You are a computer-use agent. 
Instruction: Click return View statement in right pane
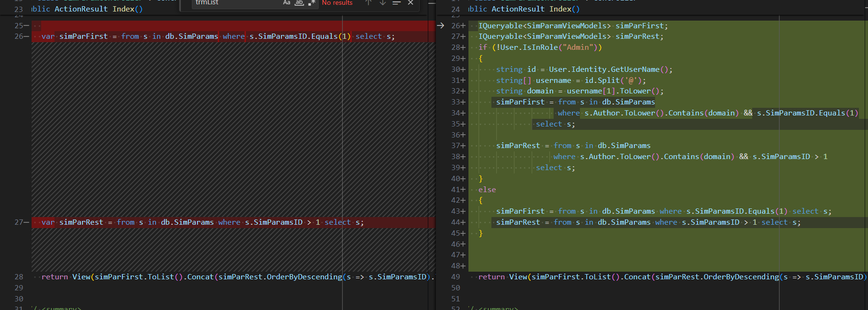point(672,277)
